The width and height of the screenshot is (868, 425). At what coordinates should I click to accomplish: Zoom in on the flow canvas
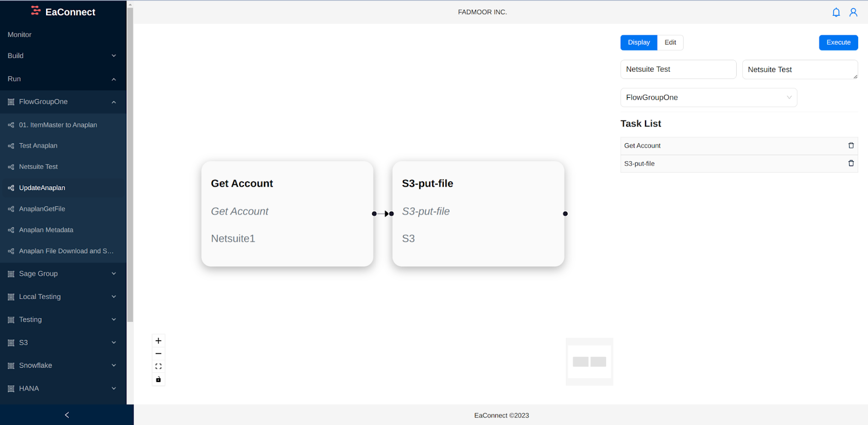158,341
